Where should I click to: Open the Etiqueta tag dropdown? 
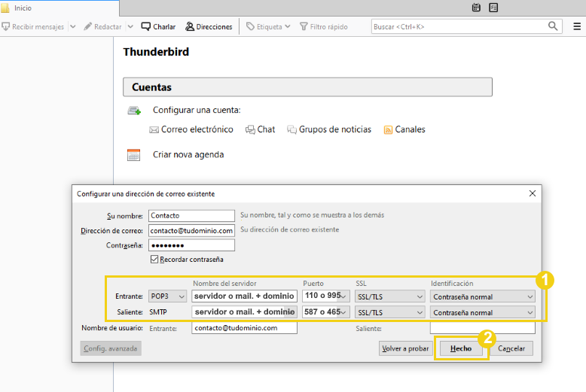pos(268,27)
